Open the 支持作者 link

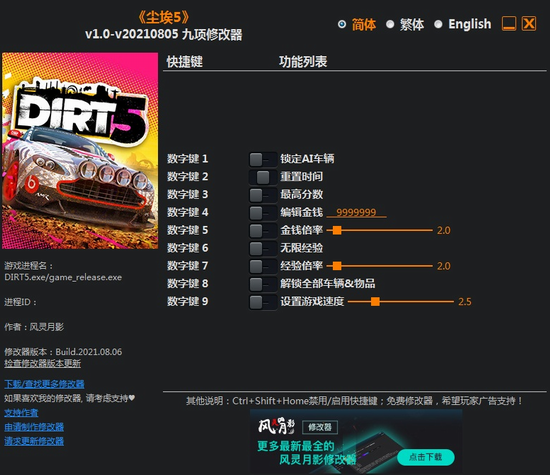(x=21, y=413)
